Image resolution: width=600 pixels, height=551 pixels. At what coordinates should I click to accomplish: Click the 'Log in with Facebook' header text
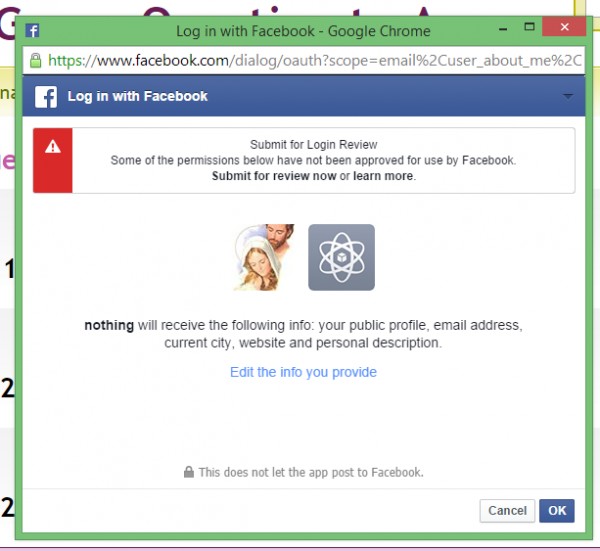coord(138,97)
